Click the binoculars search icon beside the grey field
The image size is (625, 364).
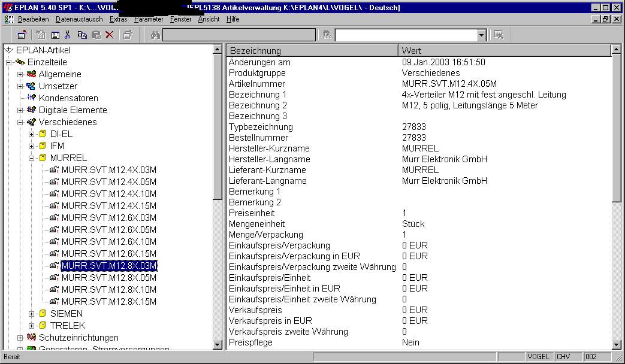[155, 35]
